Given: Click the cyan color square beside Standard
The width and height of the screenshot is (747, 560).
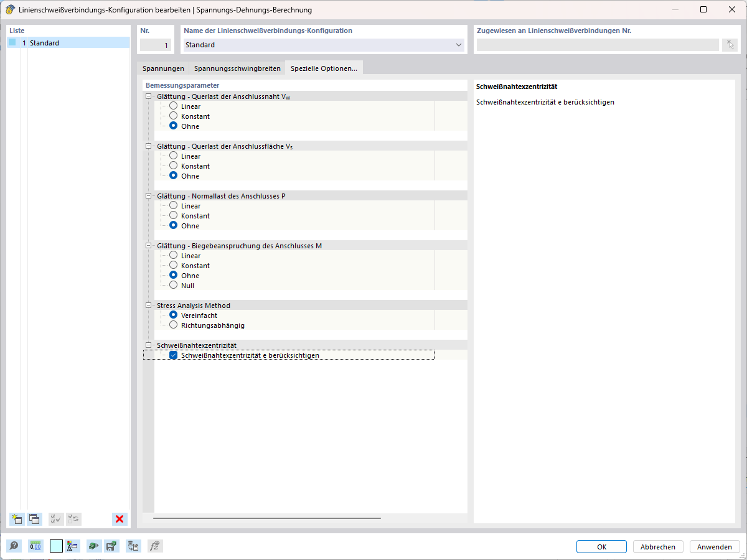Looking at the screenshot, I should point(12,42).
